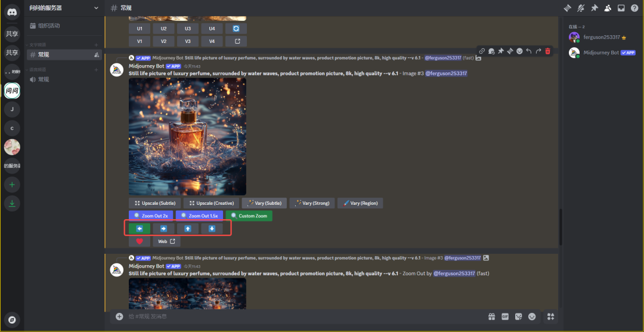Open the perfume bottle image preview
Screen dimensions: 644x332
pos(188,137)
